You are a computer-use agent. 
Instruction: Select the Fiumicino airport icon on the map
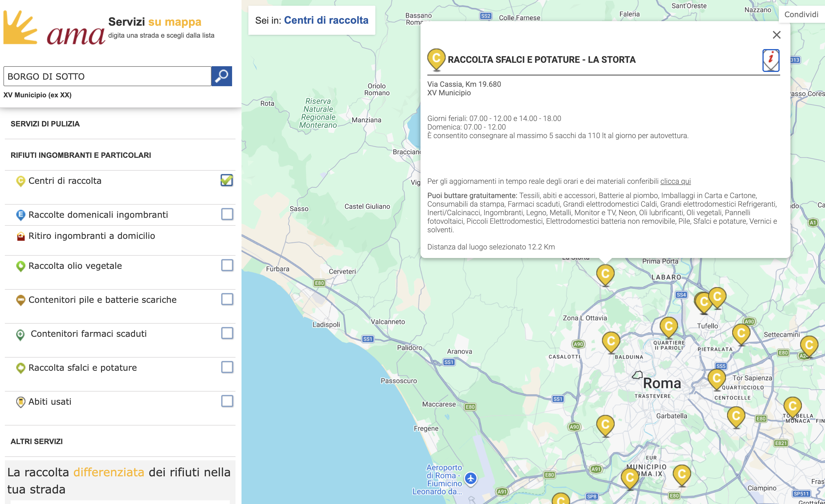pyautogui.click(x=471, y=478)
